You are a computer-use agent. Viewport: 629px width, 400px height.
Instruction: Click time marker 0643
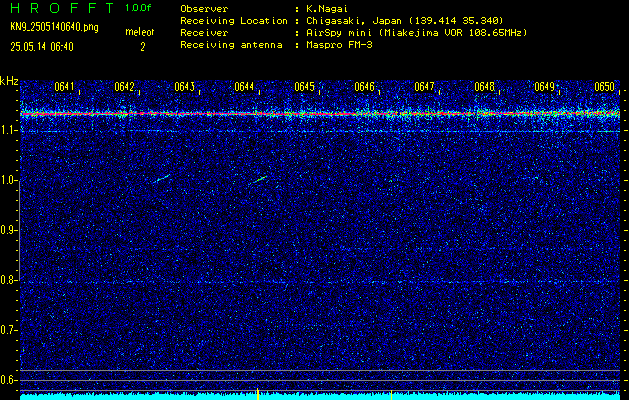coord(185,87)
